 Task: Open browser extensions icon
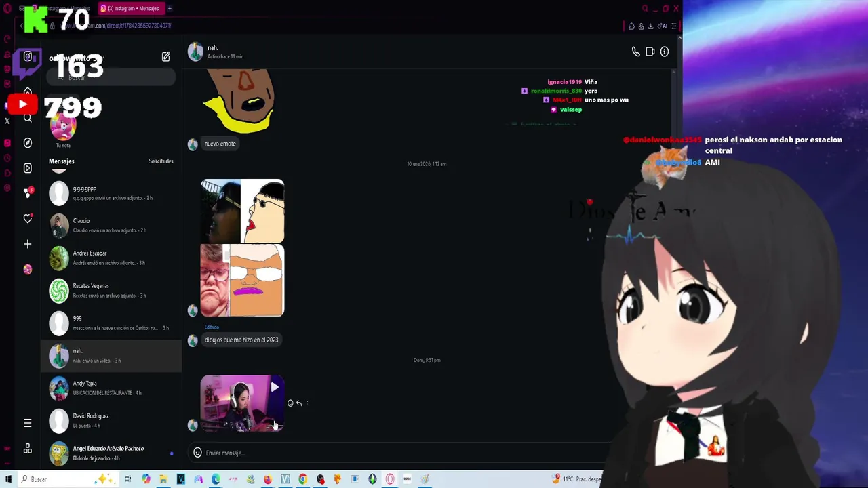(x=631, y=26)
